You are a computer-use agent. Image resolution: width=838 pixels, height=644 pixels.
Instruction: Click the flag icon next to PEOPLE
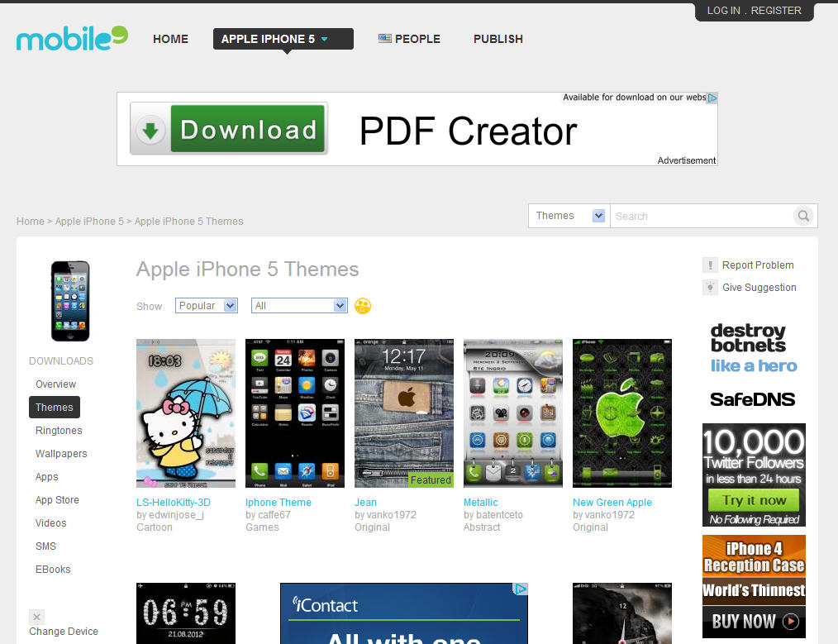[x=384, y=38]
